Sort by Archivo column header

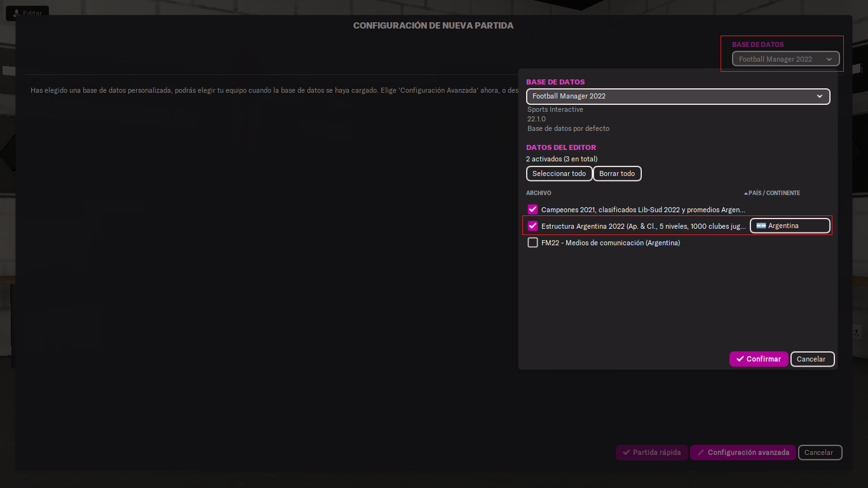coord(539,193)
